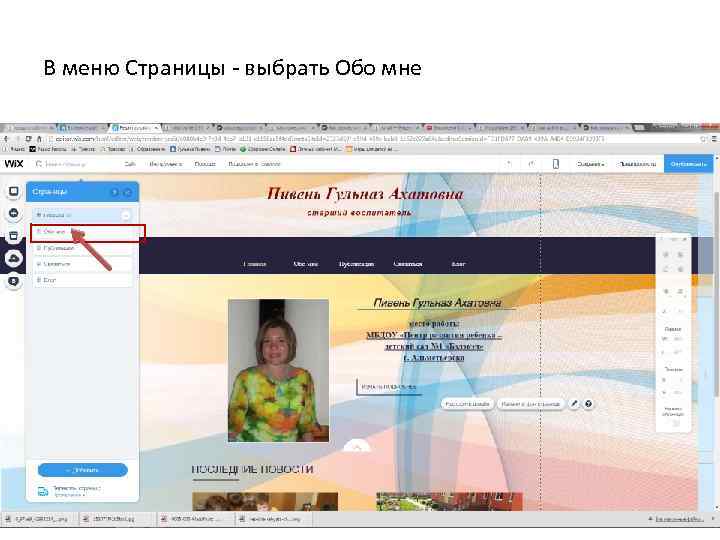Select the ПОСЛЕДНИЕ НОВОСТИ heading
720x540 pixels.
tap(252, 469)
